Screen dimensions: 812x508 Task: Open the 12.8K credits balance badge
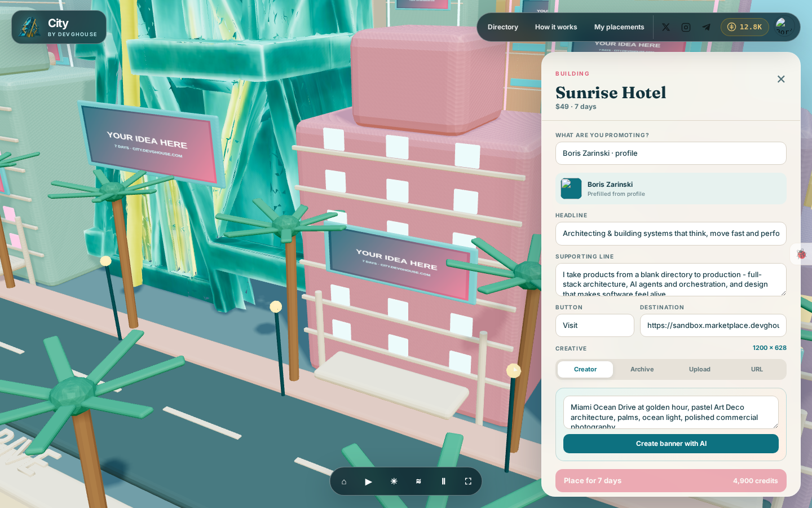click(x=744, y=27)
